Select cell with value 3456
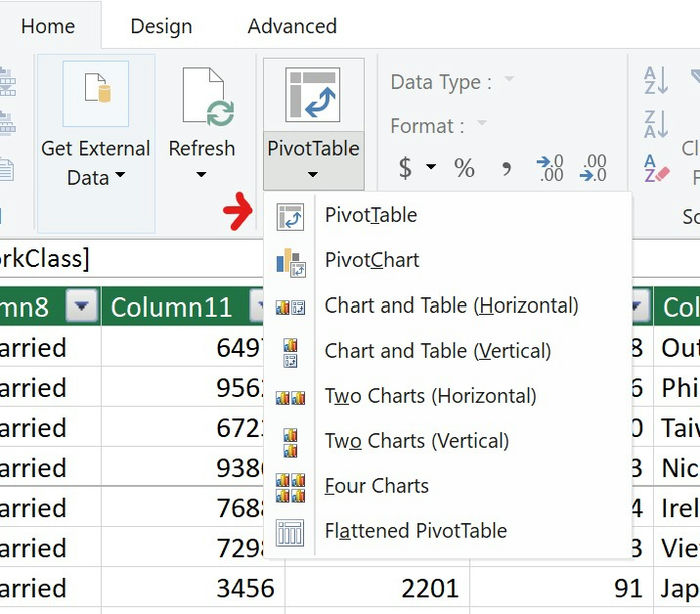This screenshot has width=700, height=614. point(193,588)
